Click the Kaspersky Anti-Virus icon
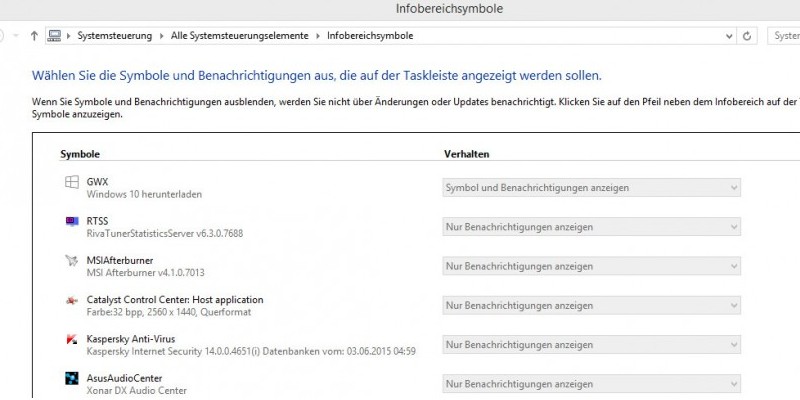Viewport: 800px width, 400px height. tap(72, 339)
